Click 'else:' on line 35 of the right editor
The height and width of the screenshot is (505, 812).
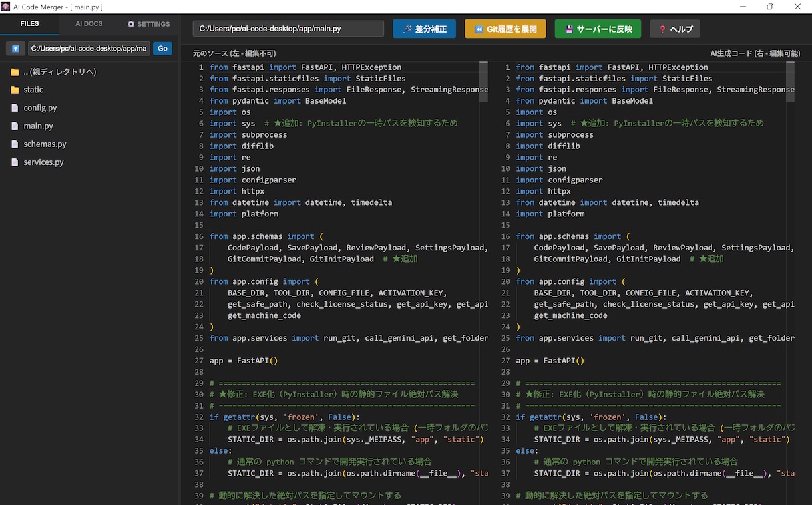(x=527, y=450)
